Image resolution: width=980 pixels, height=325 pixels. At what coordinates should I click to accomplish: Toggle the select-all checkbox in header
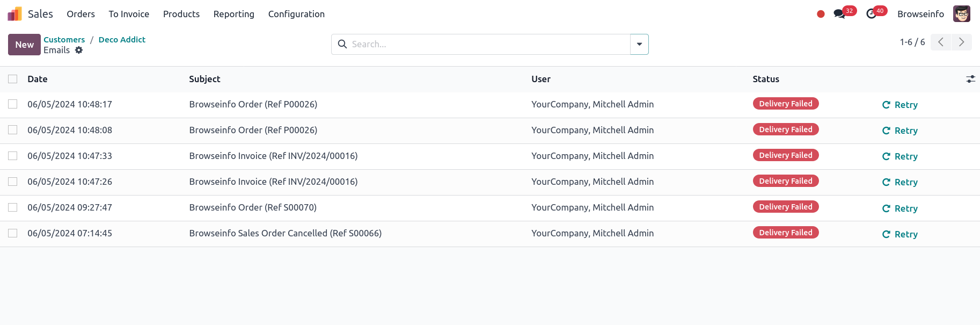coord(13,79)
